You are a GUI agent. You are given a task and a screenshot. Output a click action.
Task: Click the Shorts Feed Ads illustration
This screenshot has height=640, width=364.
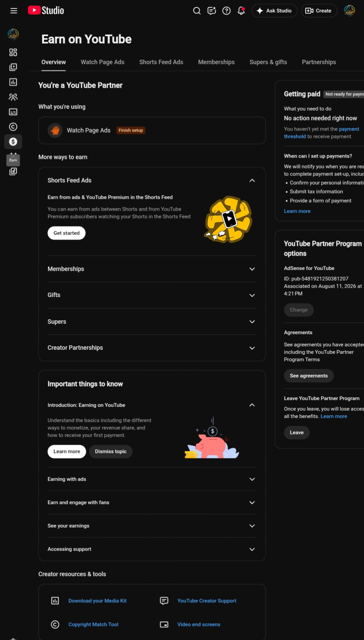coord(228,219)
